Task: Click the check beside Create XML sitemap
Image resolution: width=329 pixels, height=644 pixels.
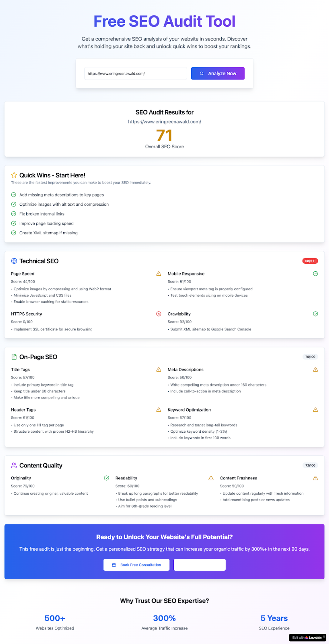Action: coord(14,233)
